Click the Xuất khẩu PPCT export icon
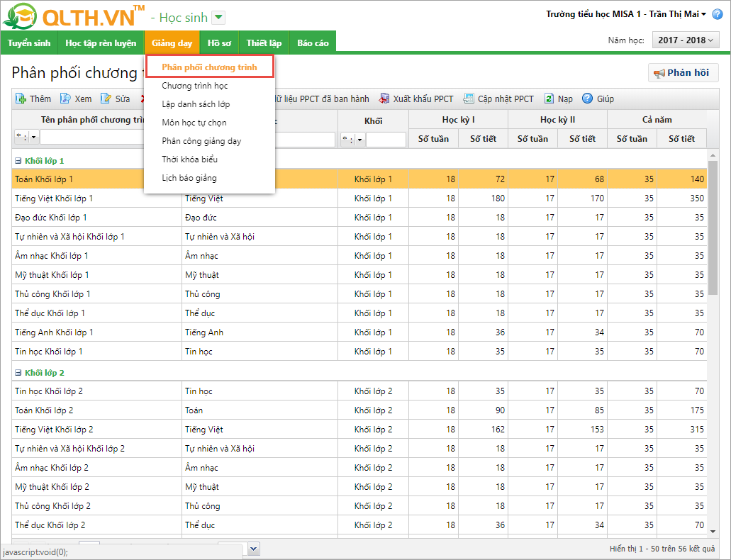The image size is (731, 560). pyautogui.click(x=384, y=99)
